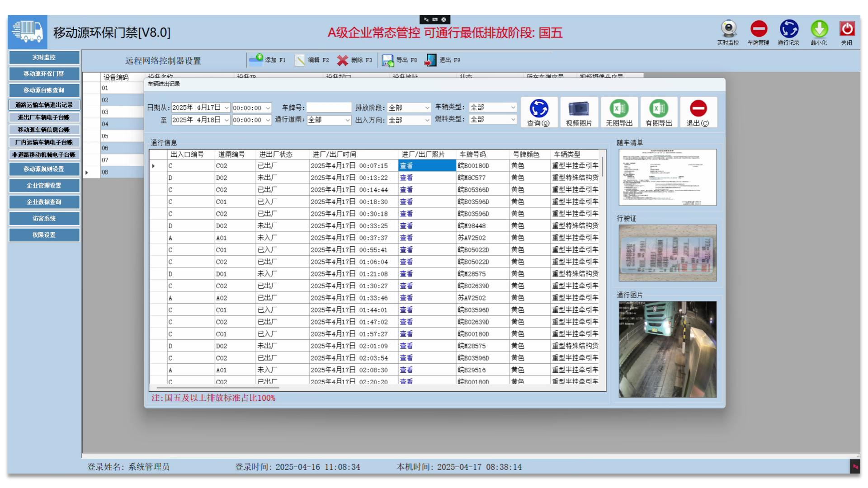The image size is (868, 488).
Task: Click the red 退出 icon in dialog
Action: coord(698,108)
